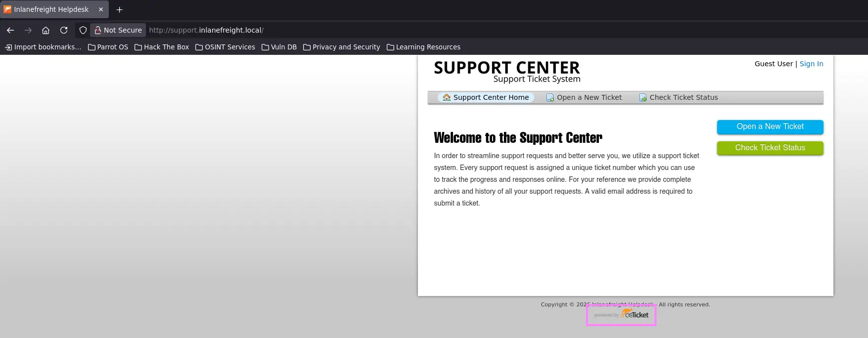Open a new browser tab
This screenshot has width=868, height=338.
(x=119, y=9)
